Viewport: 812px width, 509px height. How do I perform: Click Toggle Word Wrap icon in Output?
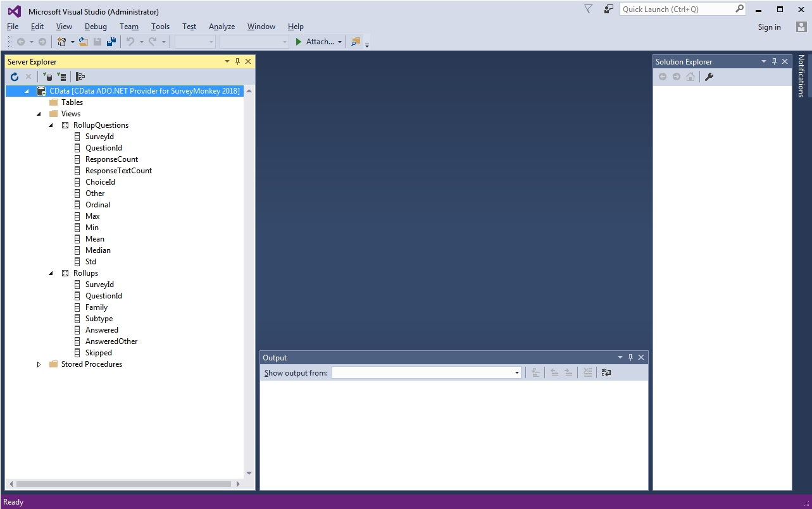pyautogui.click(x=606, y=372)
